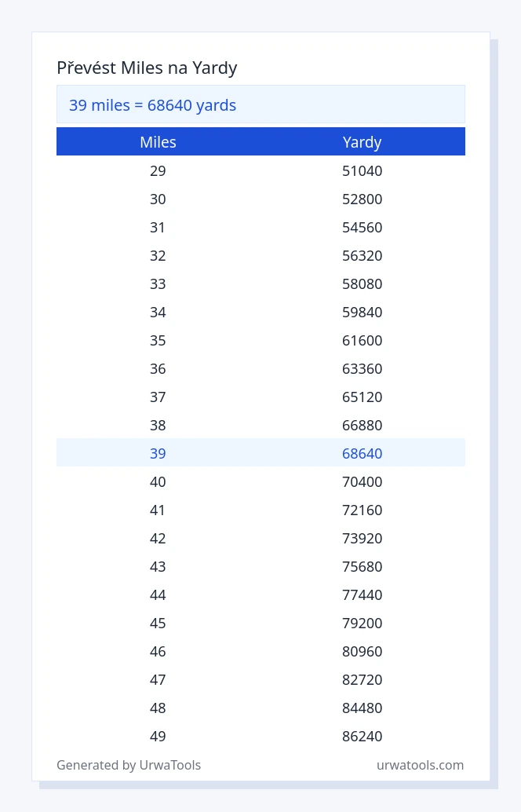Select the 40 miles cell

[158, 481]
